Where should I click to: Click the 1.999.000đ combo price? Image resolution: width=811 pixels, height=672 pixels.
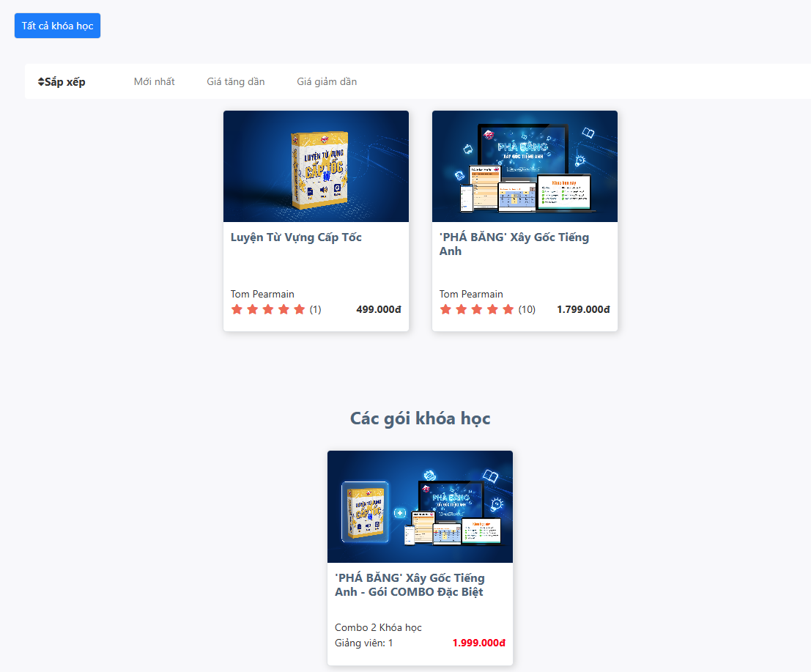[478, 643]
